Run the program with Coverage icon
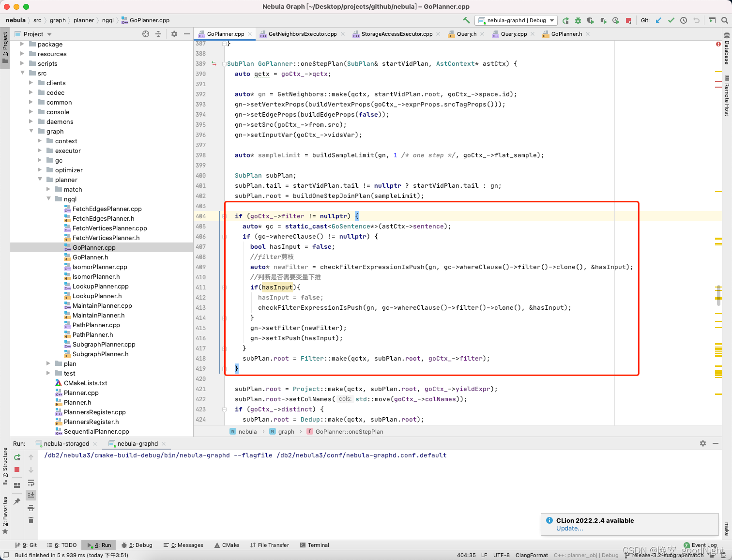The width and height of the screenshot is (732, 560). (591, 20)
